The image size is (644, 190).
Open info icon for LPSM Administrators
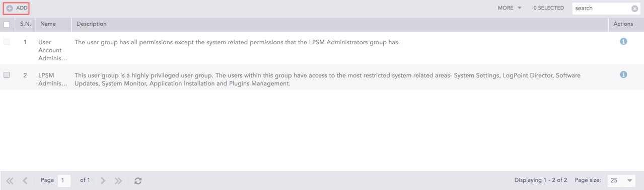pyautogui.click(x=623, y=74)
